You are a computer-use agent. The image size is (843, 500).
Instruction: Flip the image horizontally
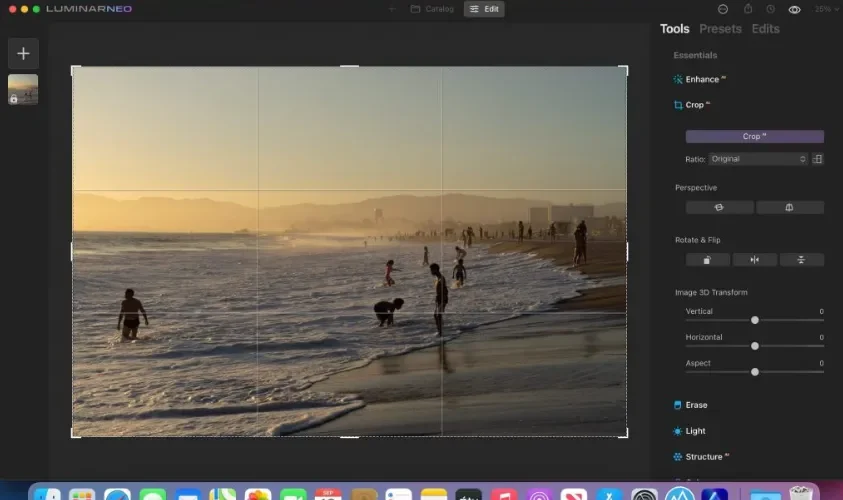pyautogui.click(x=755, y=260)
